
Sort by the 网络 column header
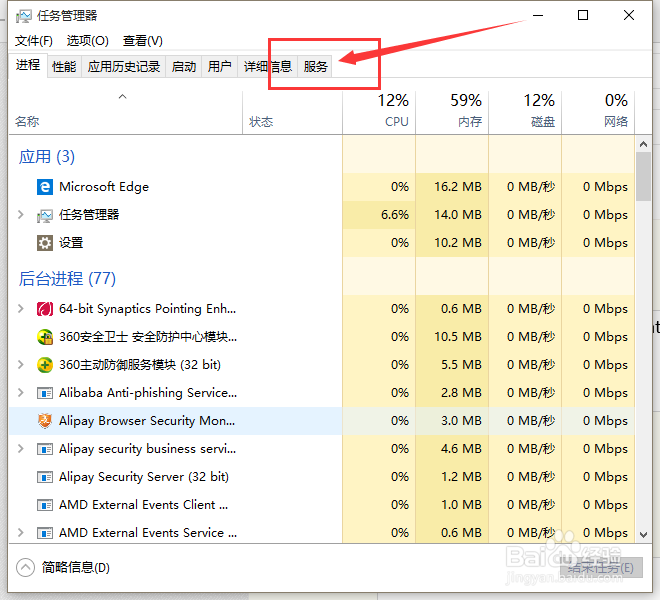[x=598, y=113]
